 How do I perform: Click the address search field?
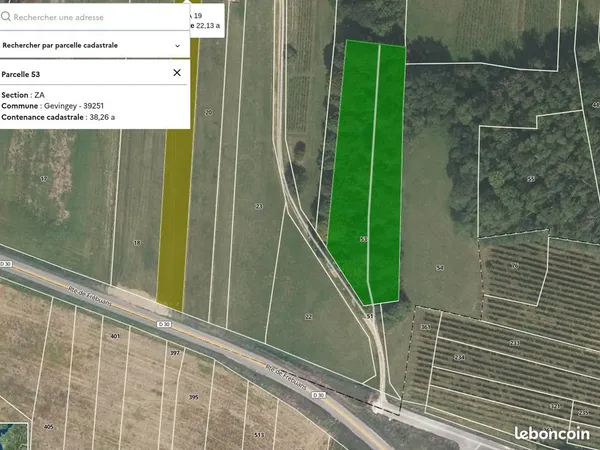tap(95, 17)
